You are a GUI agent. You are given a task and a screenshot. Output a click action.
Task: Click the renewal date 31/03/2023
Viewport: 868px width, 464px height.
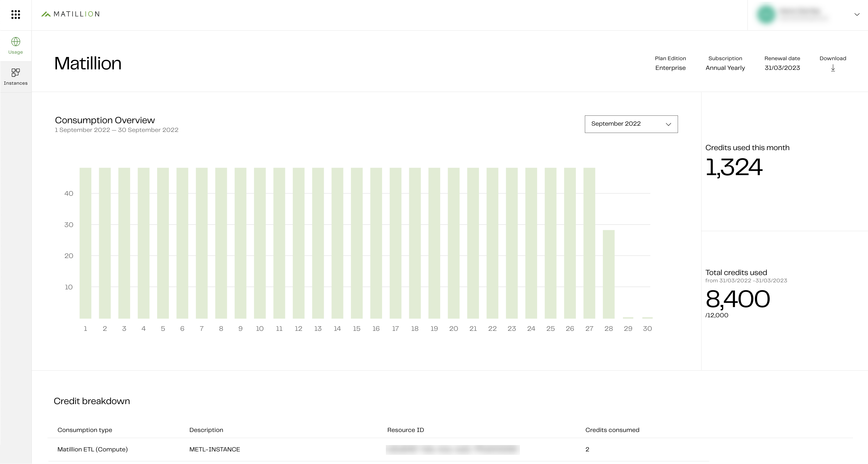click(782, 68)
